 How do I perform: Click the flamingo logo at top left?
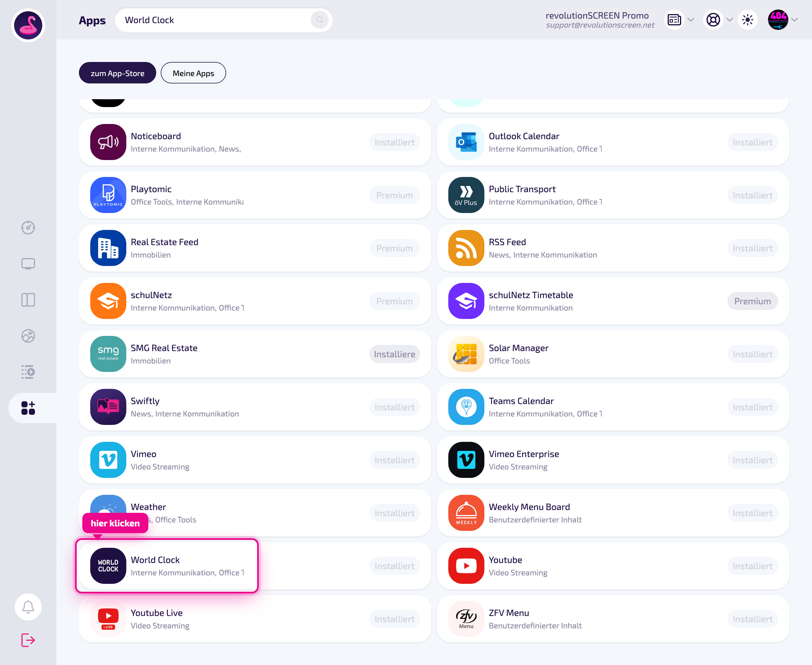(x=28, y=25)
